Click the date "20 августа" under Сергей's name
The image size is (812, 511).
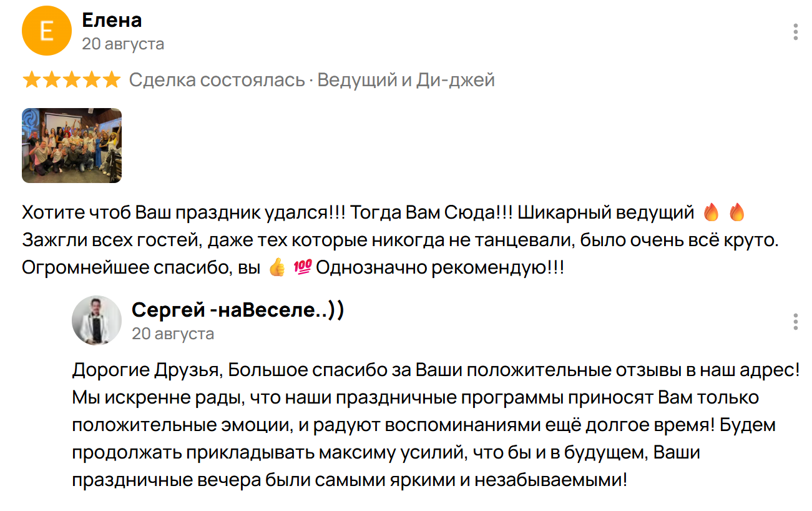173,334
